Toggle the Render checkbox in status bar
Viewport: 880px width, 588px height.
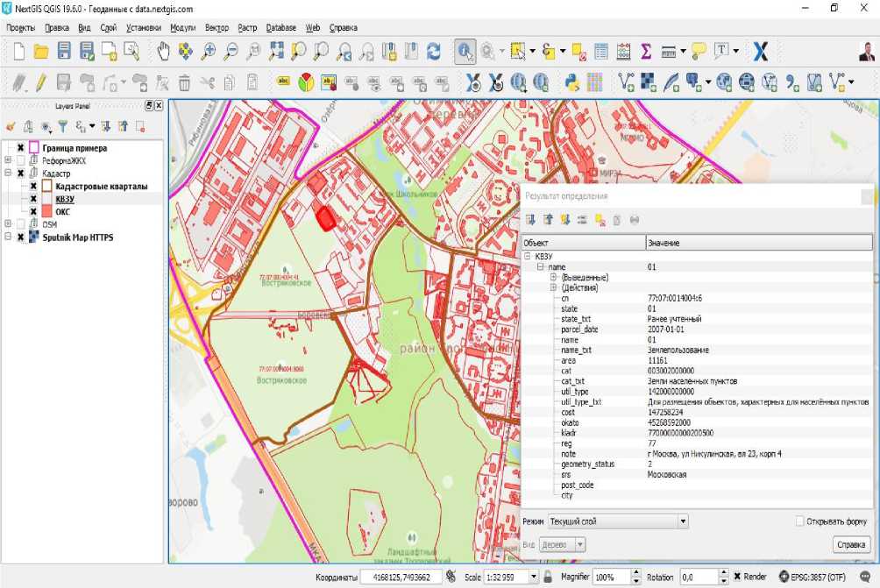(737, 577)
